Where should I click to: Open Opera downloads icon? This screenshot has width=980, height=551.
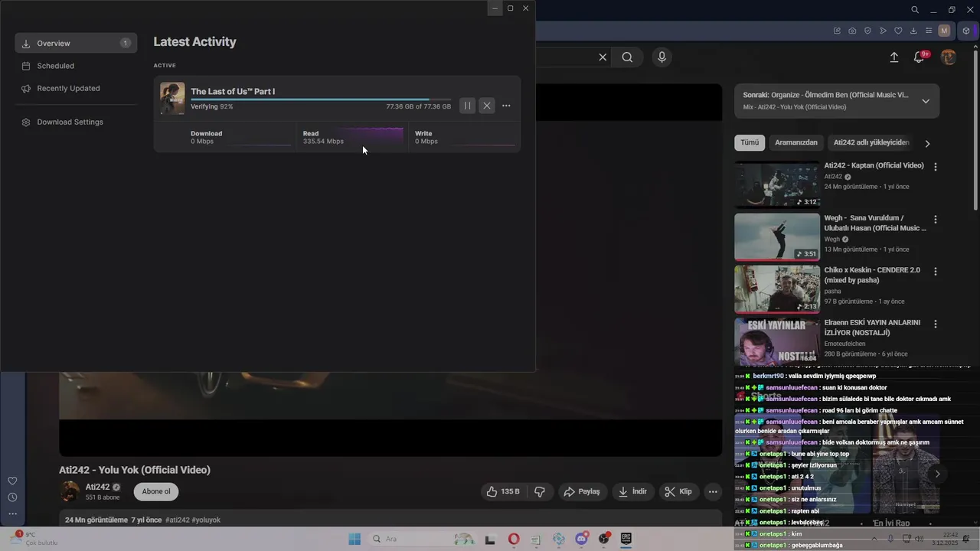tap(913, 31)
